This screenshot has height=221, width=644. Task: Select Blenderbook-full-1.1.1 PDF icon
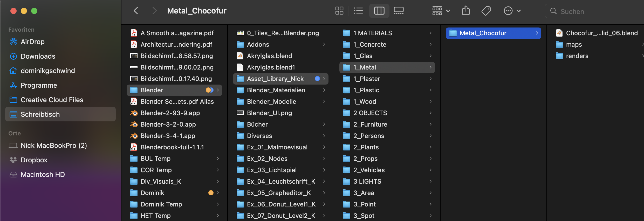point(134,147)
